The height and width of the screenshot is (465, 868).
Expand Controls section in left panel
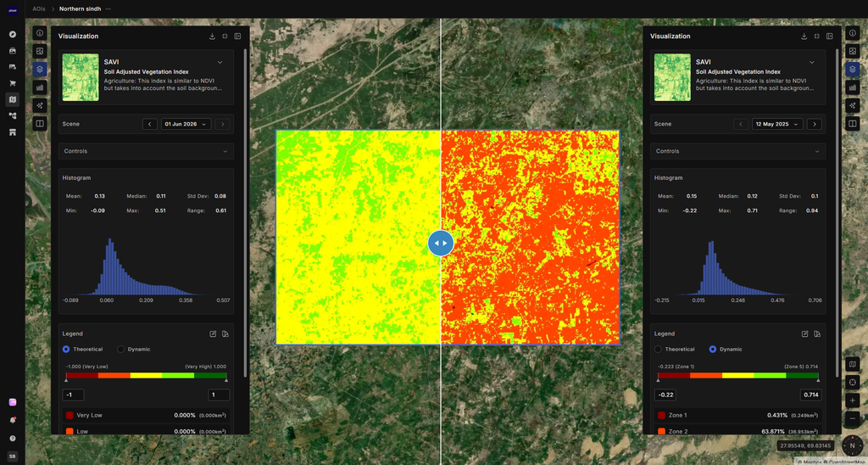(146, 151)
